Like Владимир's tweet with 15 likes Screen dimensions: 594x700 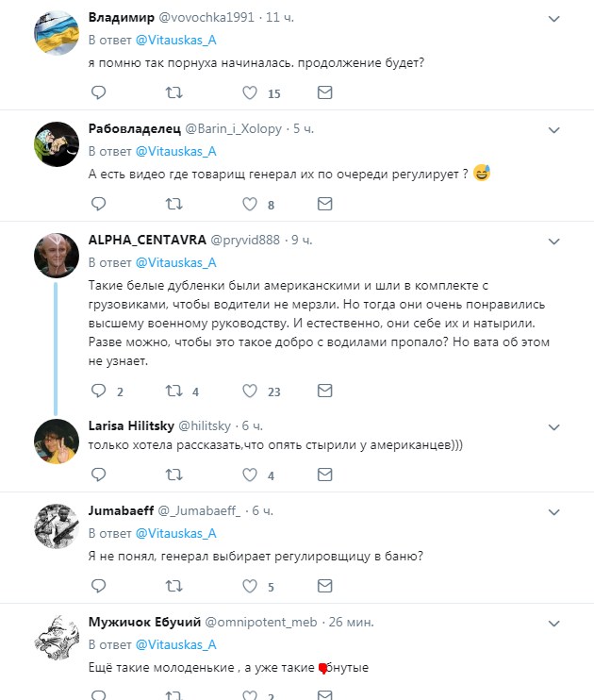click(x=250, y=92)
